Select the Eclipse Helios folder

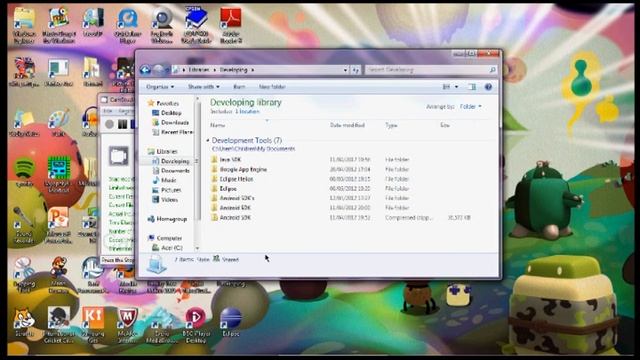pos(236,179)
